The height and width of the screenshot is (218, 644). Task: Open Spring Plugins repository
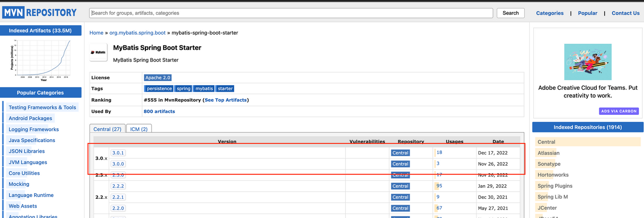tap(555, 186)
